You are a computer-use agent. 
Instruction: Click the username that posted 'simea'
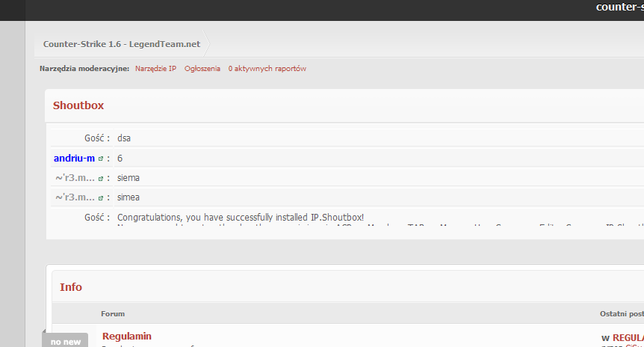click(x=75, y=197)
